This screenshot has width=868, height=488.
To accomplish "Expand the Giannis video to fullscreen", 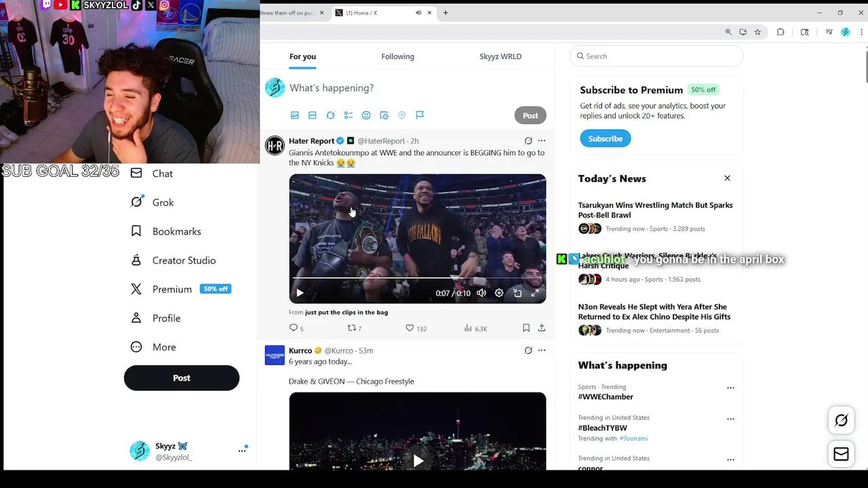I will [x=535, y=293].
